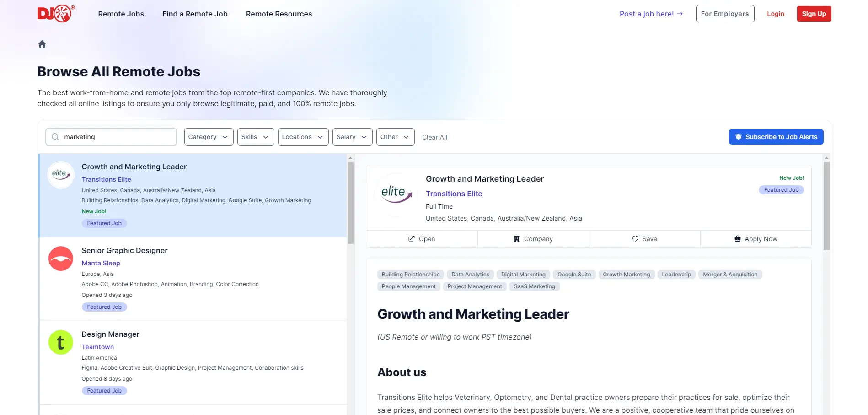868x415 pixels.
Task: Open Transitions Elite link in list
Action: [x=106, y=179]
